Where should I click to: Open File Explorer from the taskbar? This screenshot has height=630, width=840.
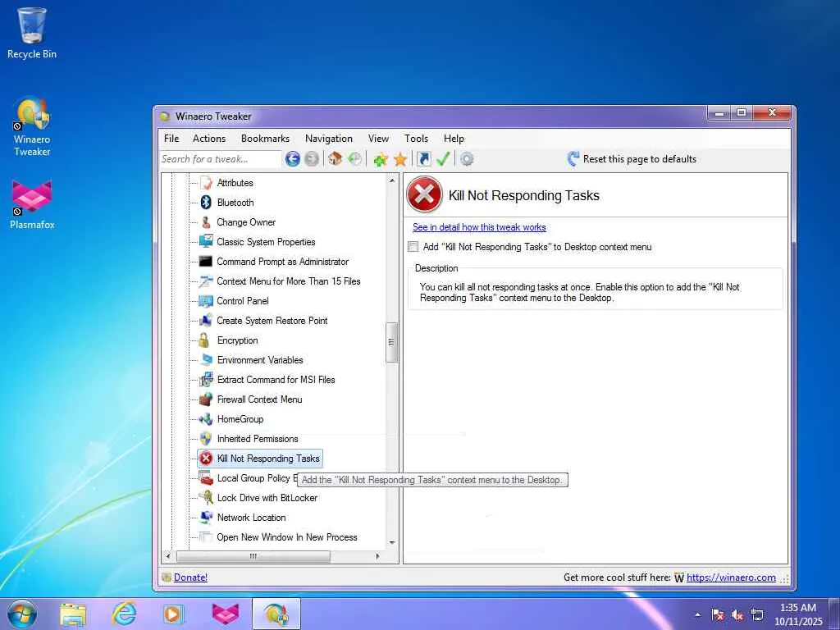(x=73, y=614)
